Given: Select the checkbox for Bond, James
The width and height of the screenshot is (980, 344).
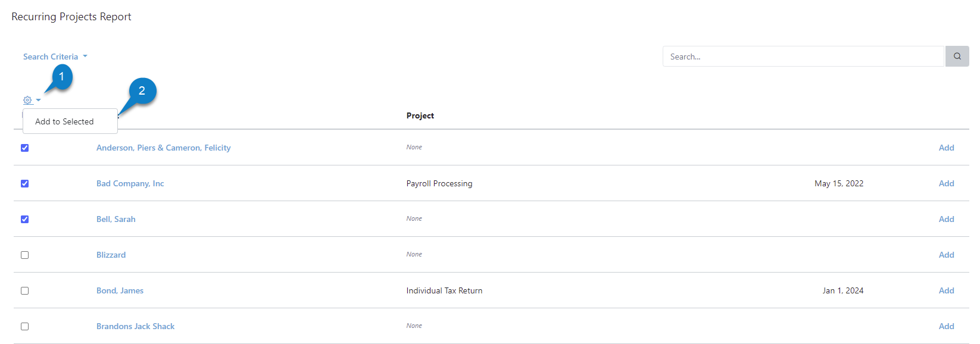Looking at the screenshot, I should pyautogui.click(x=24, y=290).
